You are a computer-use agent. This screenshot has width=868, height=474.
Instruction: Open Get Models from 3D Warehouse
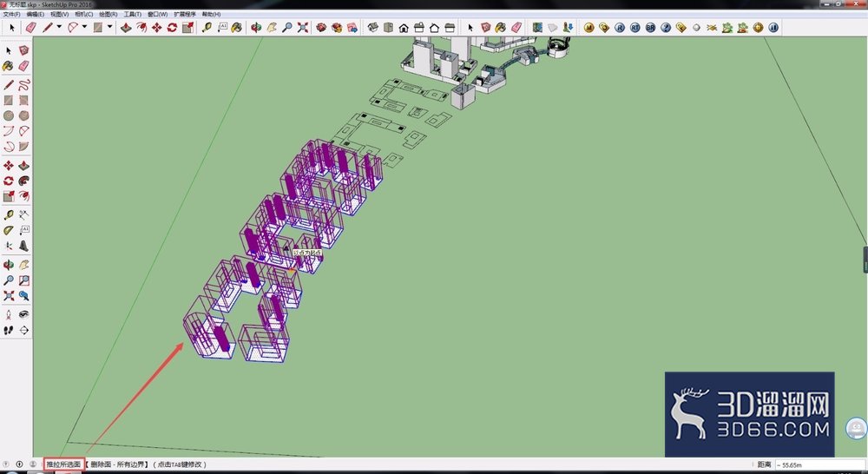322,27
